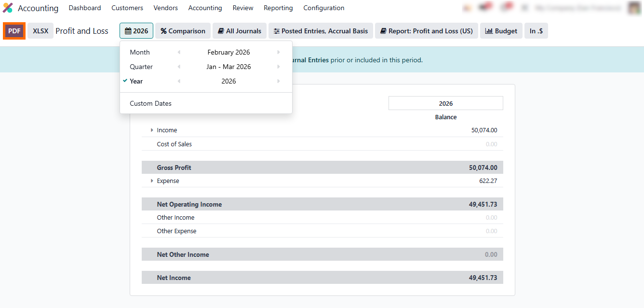Export the report as PDF
Screen dimensions: 644x308
tap(14, 31)
